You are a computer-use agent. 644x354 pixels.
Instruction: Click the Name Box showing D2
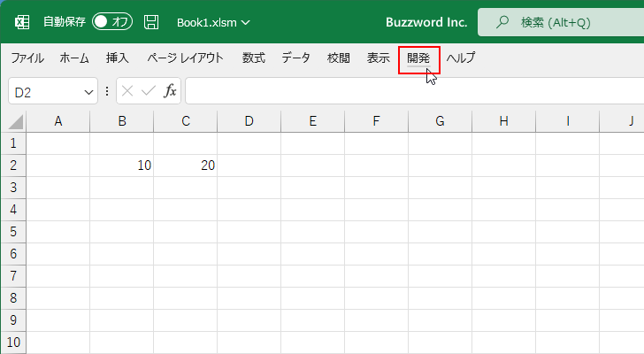pyautogui.click(x=53, y=91)
